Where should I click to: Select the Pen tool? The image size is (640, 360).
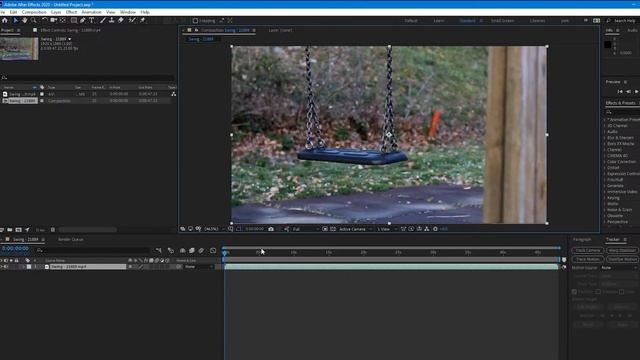pos(82,20)
